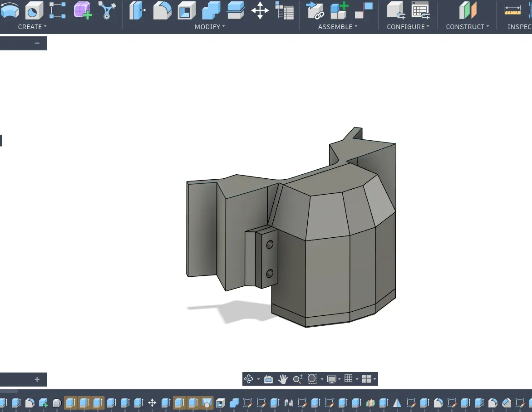The image size is (532, 412).
Task: Choose the Fillet tool
Action: (x=162, y=10)
